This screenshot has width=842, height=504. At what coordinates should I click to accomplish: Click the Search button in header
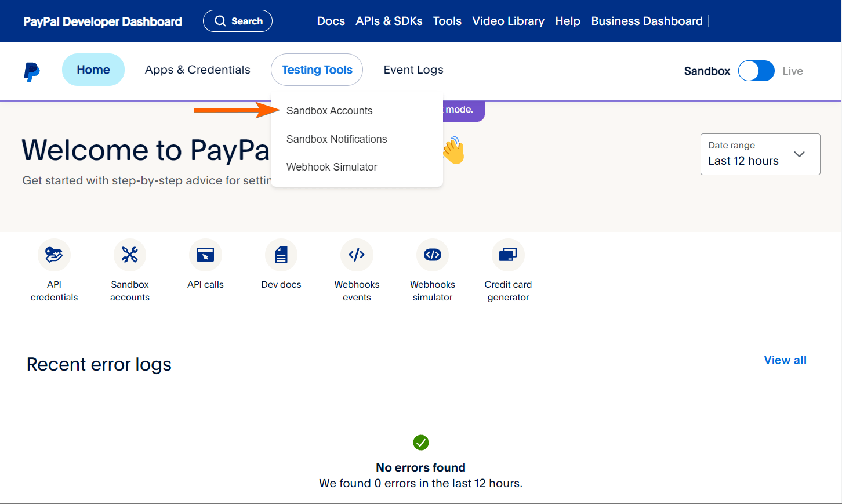[238, 21]
